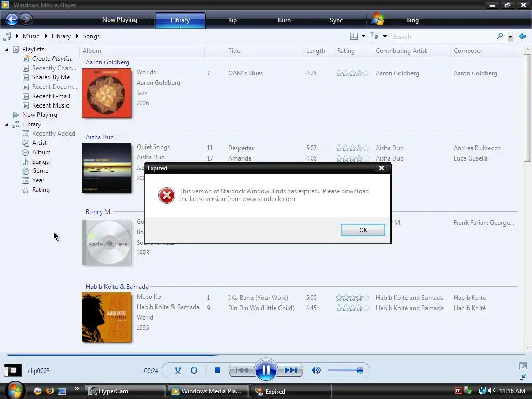Click the Habib Koite album cover thumbnail
This screenshot has width=532, height=399.
107,317
